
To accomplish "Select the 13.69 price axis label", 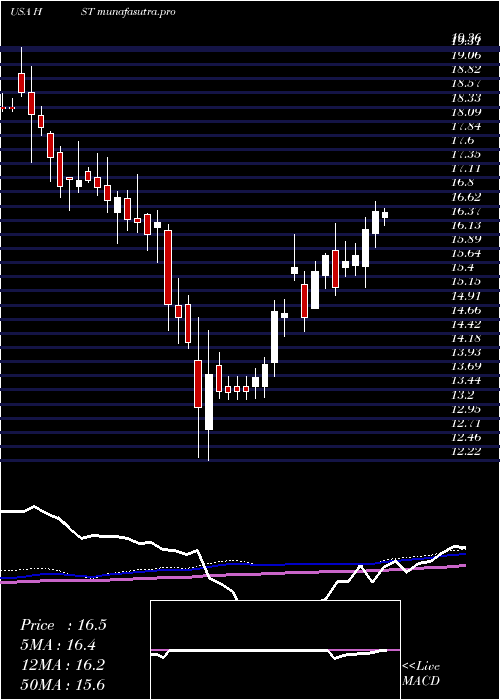I will [466, 367].
